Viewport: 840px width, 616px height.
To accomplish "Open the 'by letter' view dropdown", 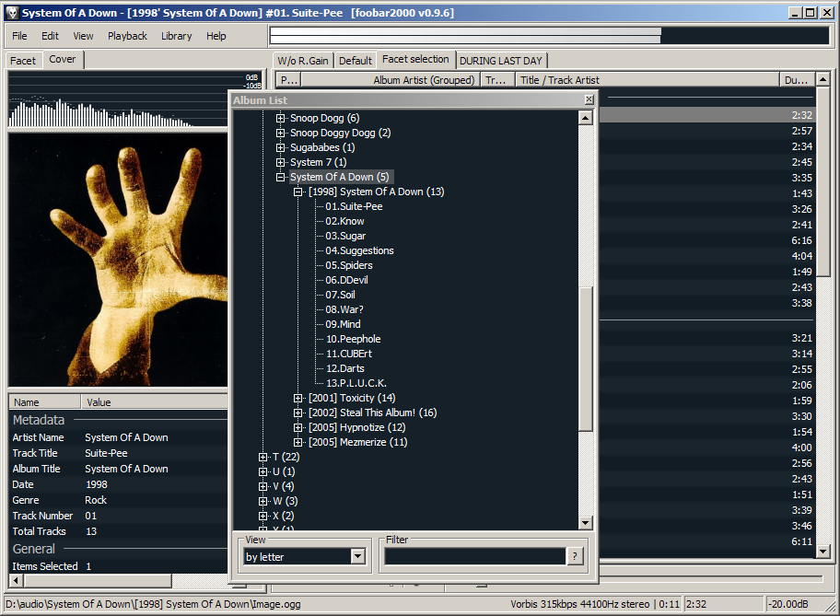I will [358, 556].
